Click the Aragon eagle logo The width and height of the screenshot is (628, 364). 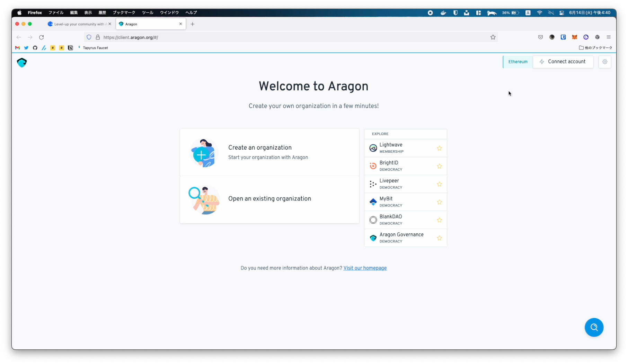pos(22,62)
